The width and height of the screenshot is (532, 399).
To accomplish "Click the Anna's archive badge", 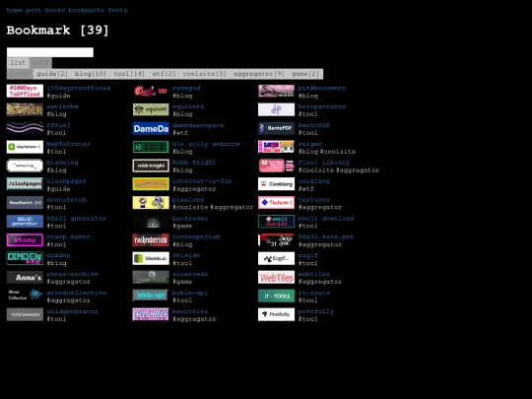I will click(25, 277).
